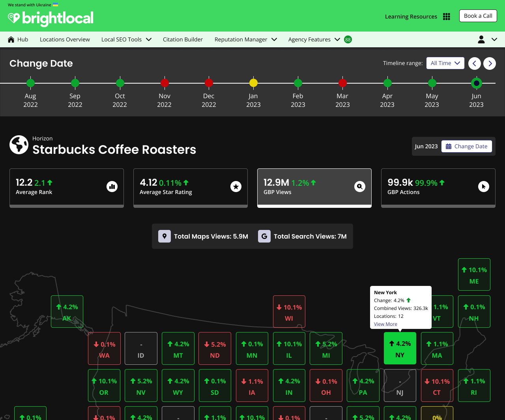505x420 pixels.
Task: Select Jan 2023 yellow timeline marker
Action: (x=253, y=83)
